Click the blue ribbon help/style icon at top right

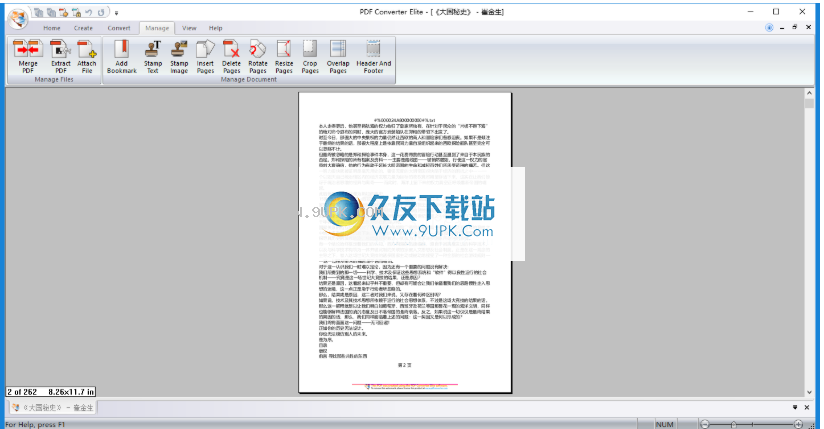coord(769,27)
